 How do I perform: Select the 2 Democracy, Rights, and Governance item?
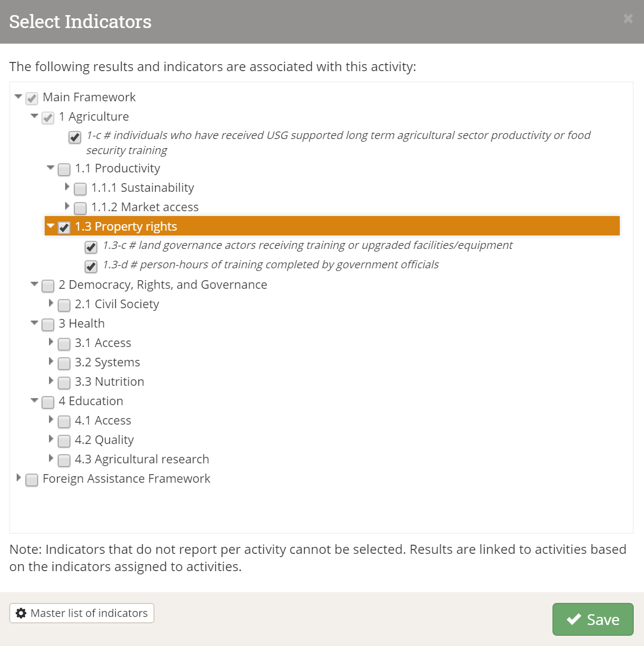click(163, 285)
